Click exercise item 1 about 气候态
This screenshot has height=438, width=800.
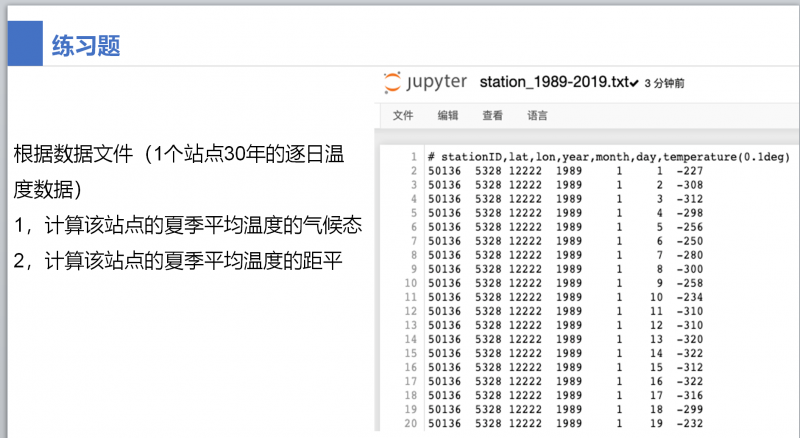(187, 226)
